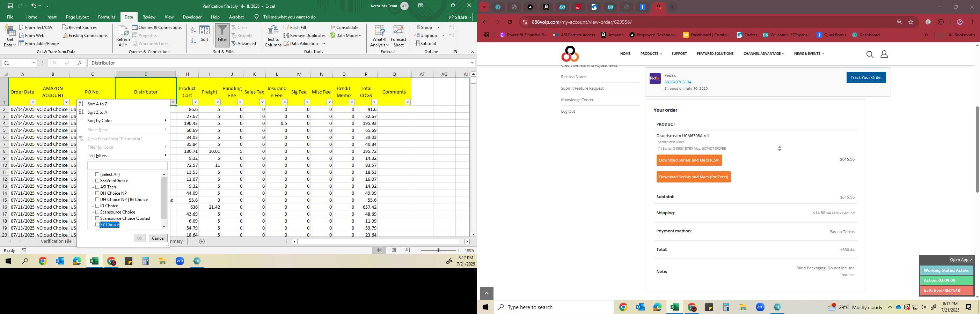
Task: Check the Scansource Choice filter box
Action: point(97,212)
